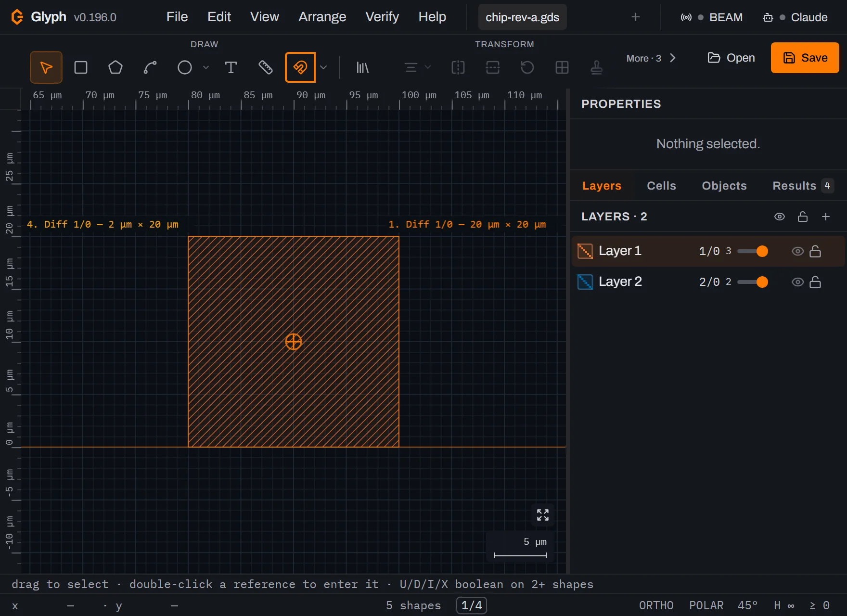Expand More · 3 toolbar items
The image size is (847, 616).
pos(651,58)
